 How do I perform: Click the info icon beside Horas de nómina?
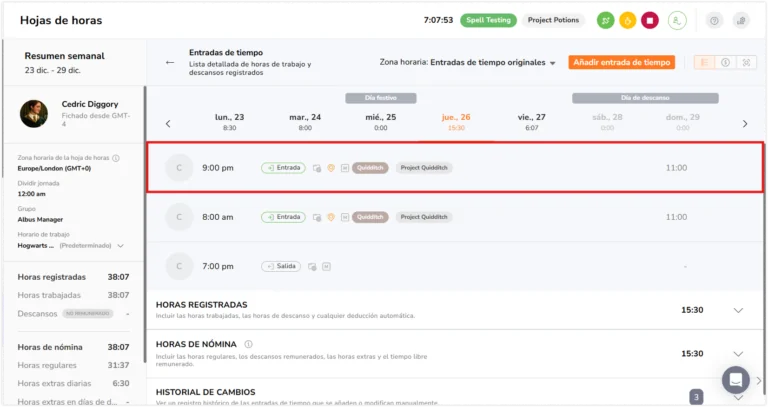248,344
